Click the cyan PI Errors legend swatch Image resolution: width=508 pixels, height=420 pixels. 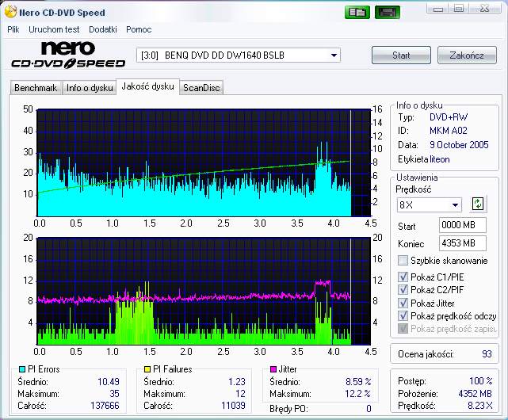[x=22, y=369]
